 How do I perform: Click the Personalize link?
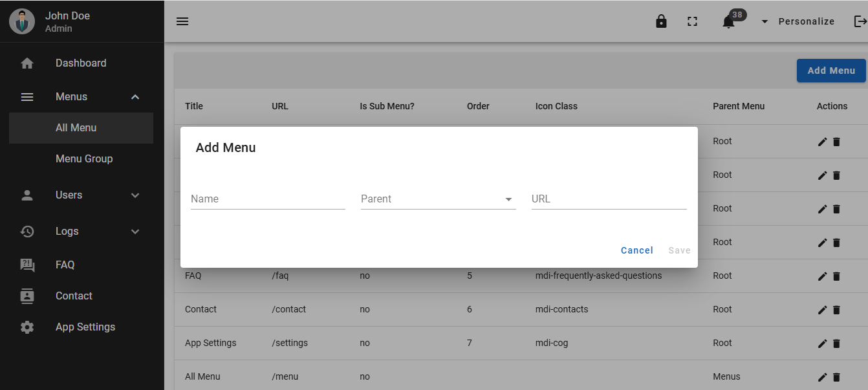coord(806,21)
